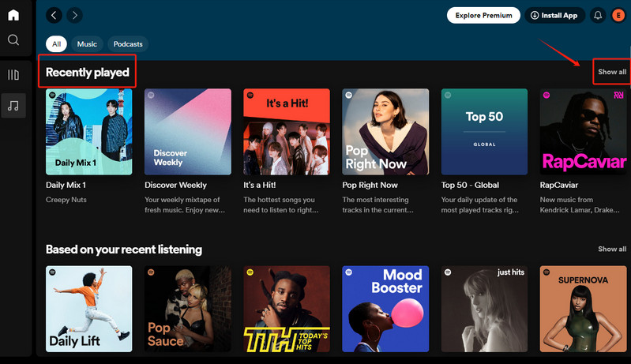Viewport: 631px width, 364px height.
Task: Click the Creepy Nuts artist text
Action: 66,200
